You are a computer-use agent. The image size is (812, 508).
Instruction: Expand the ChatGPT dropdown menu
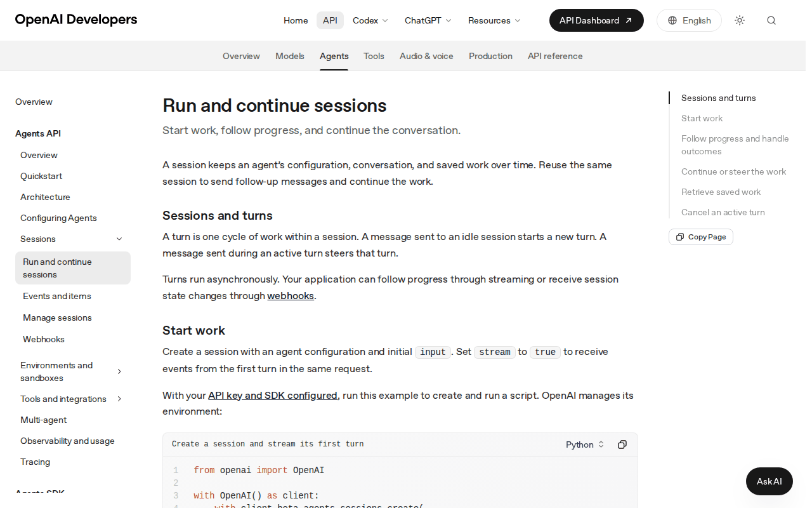click(x=428, y=20)
